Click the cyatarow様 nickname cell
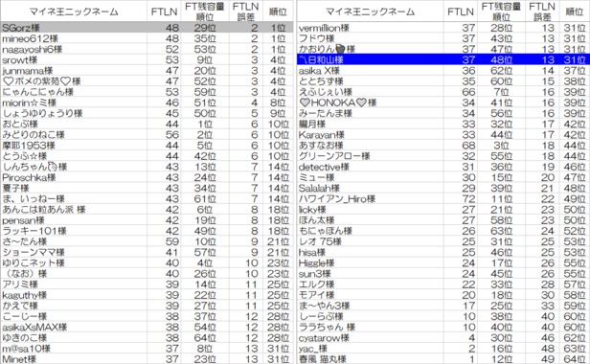 370,337
